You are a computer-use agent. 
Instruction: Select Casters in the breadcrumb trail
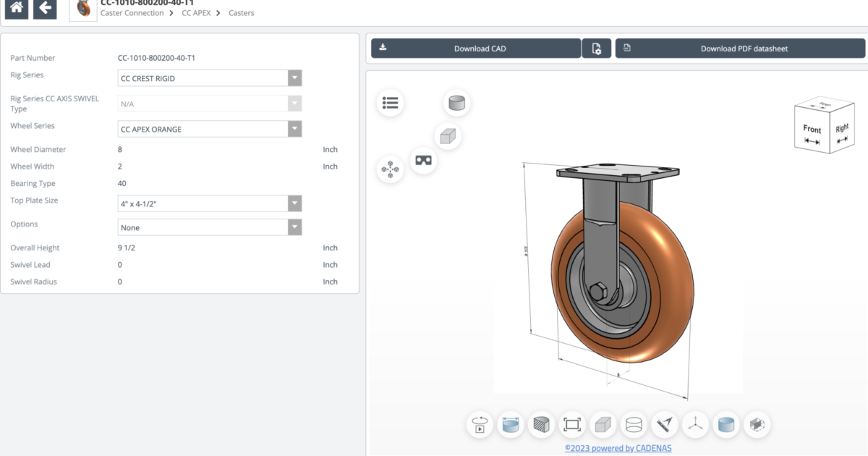click(x=241, y=12)
